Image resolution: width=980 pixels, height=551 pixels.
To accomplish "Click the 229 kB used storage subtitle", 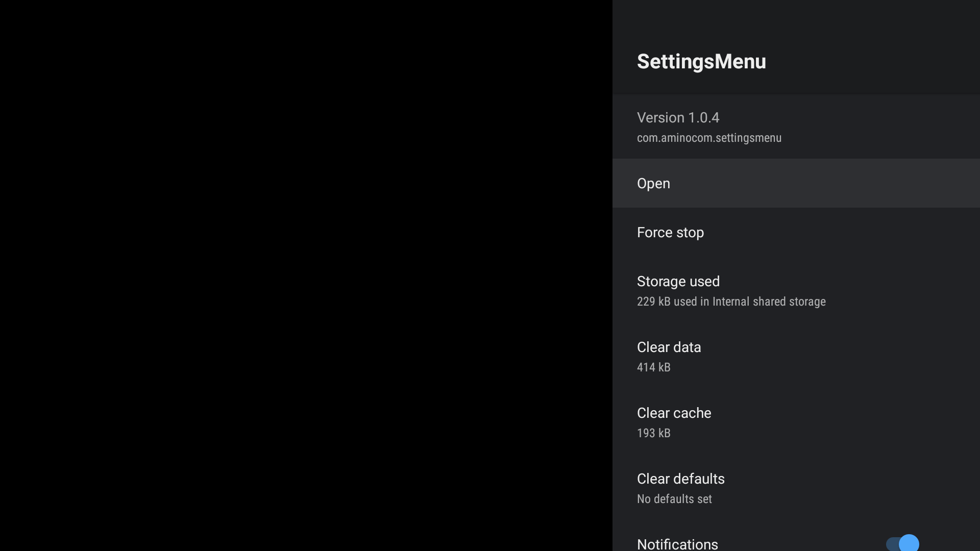I will pos(731,302).
